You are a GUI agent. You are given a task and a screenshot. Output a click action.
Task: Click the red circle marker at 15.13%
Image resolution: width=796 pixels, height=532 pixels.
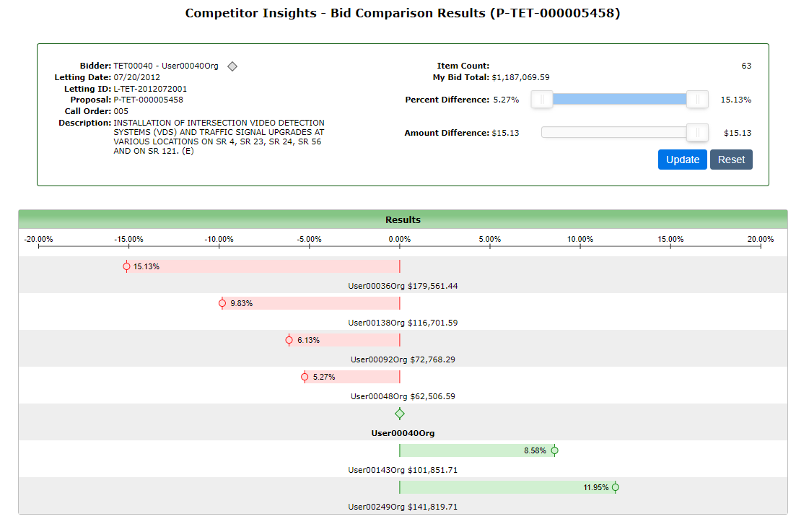(x=127, y=266)
